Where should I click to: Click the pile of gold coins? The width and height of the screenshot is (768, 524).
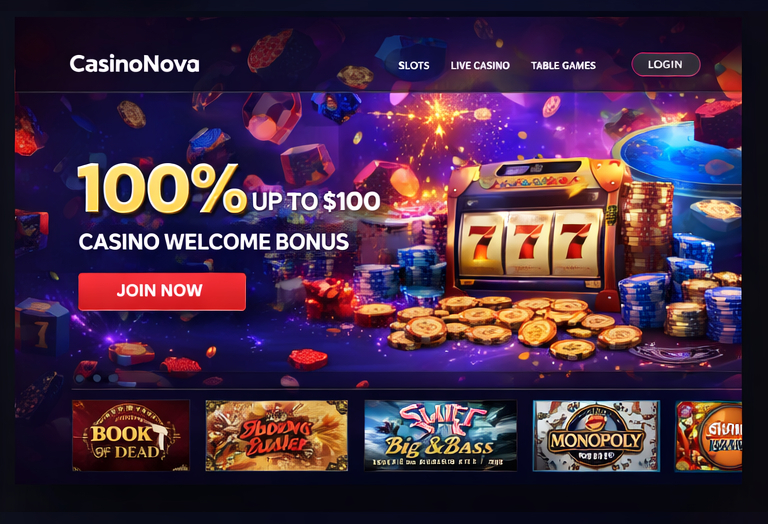pos(509,326)
